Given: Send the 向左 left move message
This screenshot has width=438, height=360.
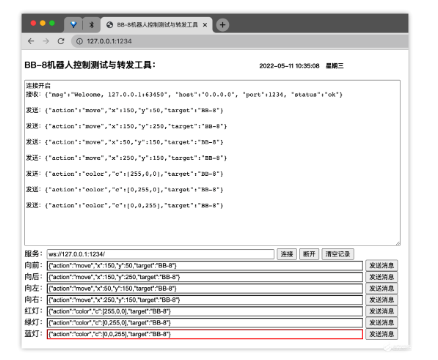Looking at the screenshot, I should 381,288.
